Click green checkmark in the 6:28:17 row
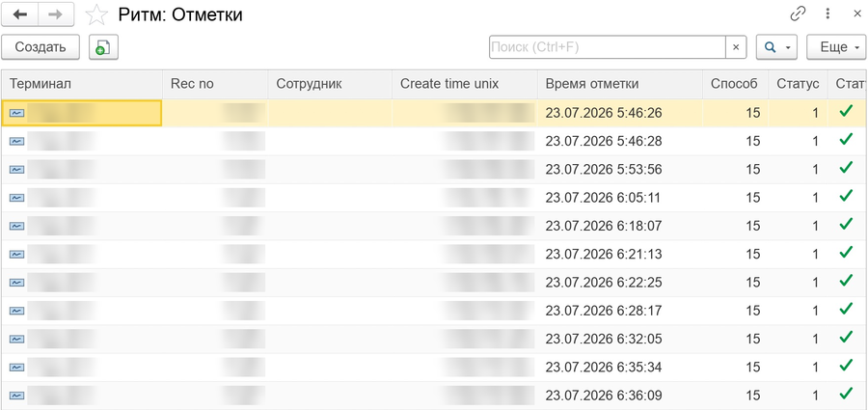 pos(845,309)
